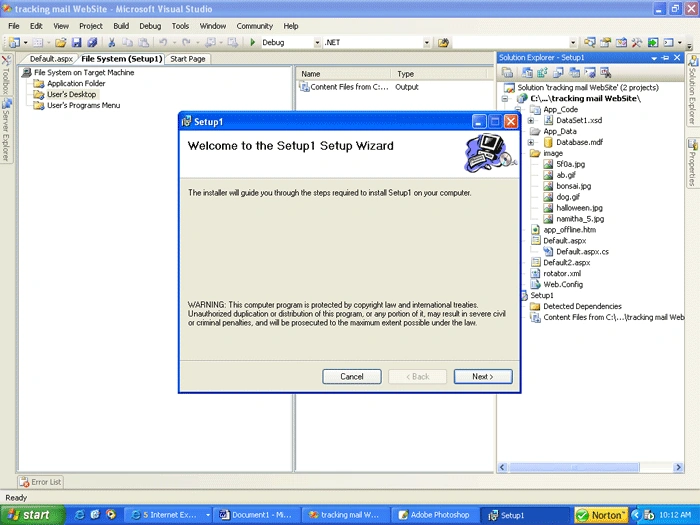Select User's Programs Menu folder
Screen dimensions: 700x525
[x=83, y=105]
